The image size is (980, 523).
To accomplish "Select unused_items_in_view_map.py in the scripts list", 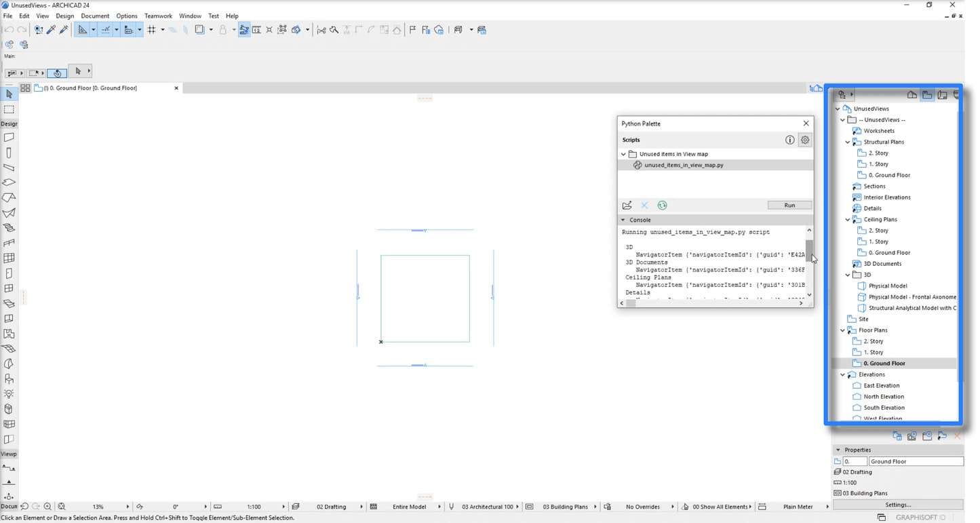I will click(684, 165).
